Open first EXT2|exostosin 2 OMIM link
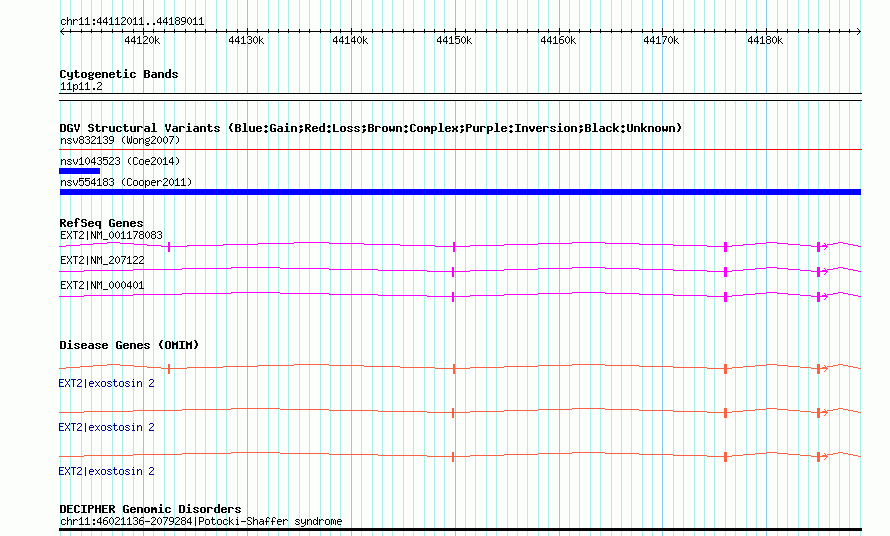 (x=106, y=383)
